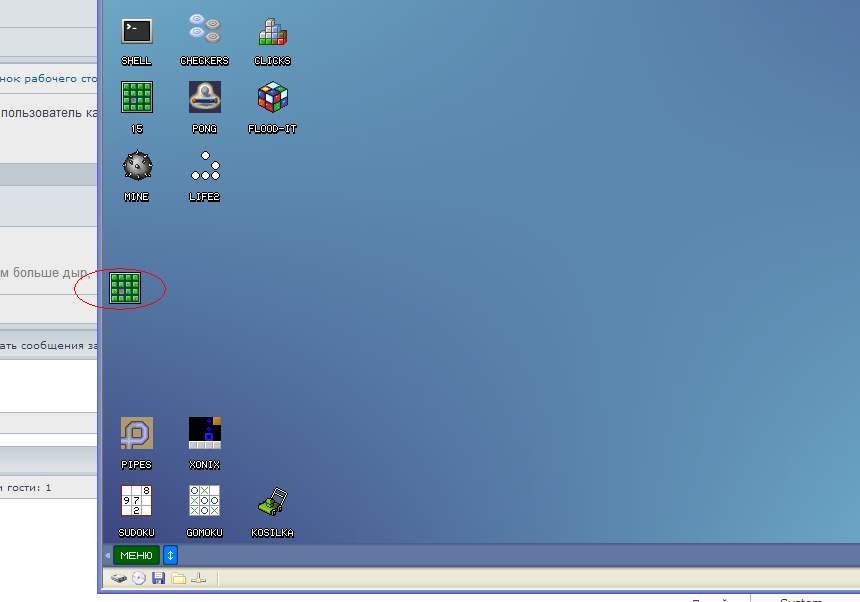Open the LIFE2 icon

click(205, 166)
